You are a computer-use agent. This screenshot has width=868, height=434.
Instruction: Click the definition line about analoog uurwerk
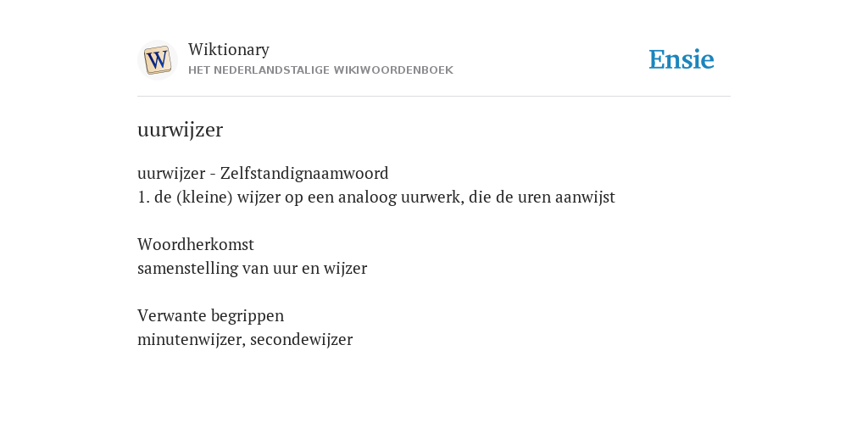click(x=376, y=197)
